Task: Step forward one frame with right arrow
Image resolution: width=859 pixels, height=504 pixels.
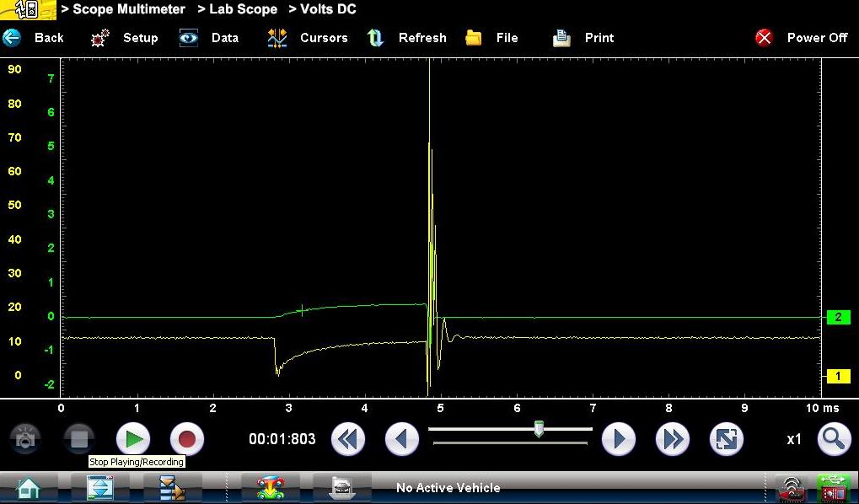Action: click(619, 439)
